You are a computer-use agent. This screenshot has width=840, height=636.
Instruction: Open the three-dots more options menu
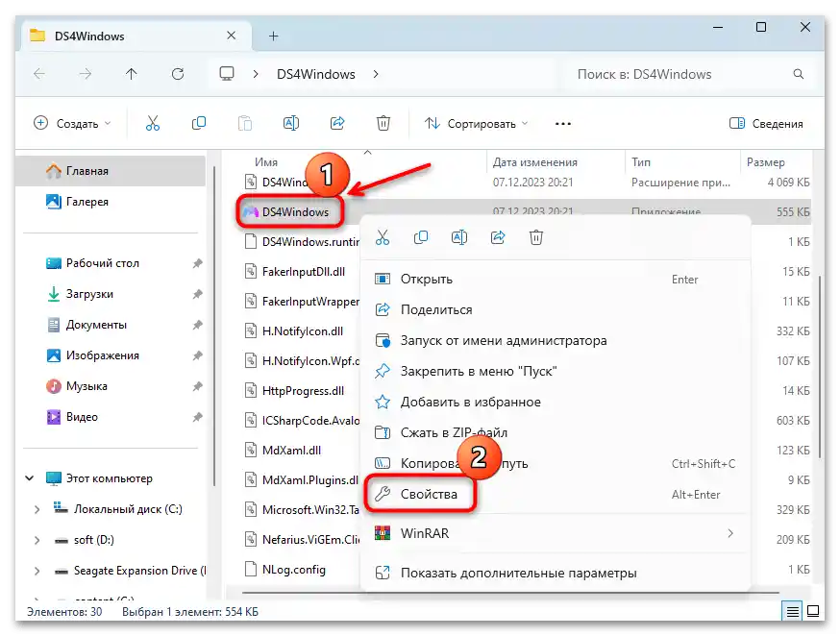pyautogui.click(x=563, y=124)
